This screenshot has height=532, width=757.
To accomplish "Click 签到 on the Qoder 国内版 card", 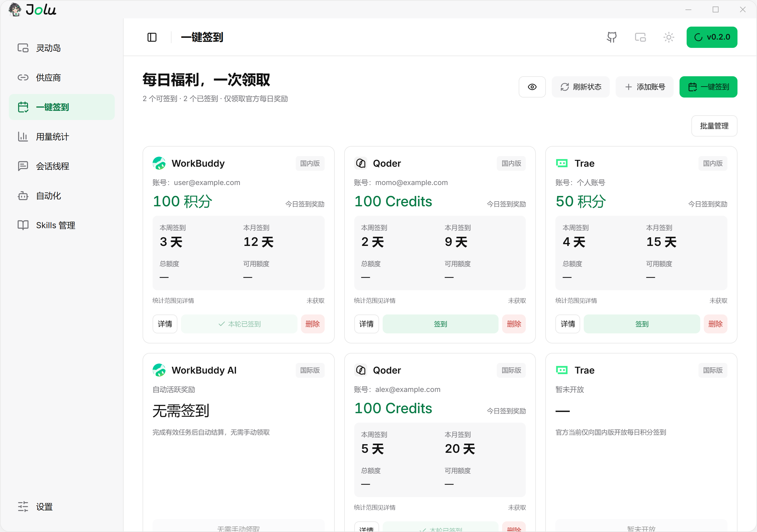I will click(441, 324).
